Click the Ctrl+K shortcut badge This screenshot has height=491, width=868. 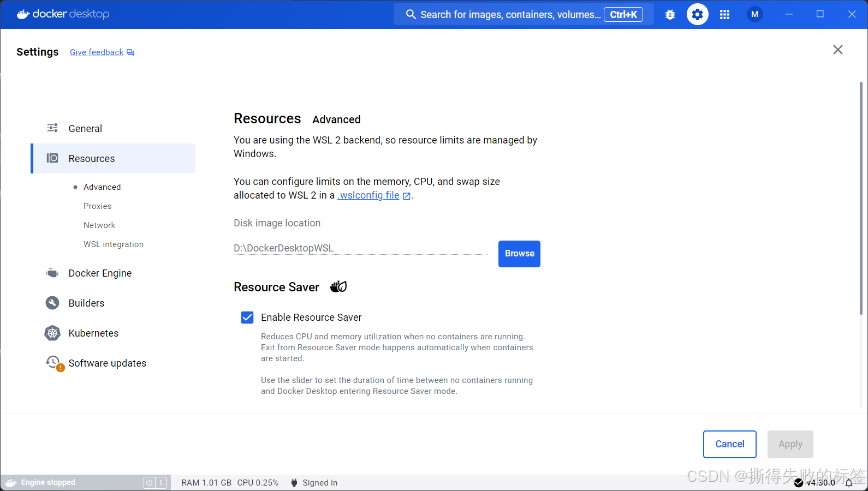[623, 15]
